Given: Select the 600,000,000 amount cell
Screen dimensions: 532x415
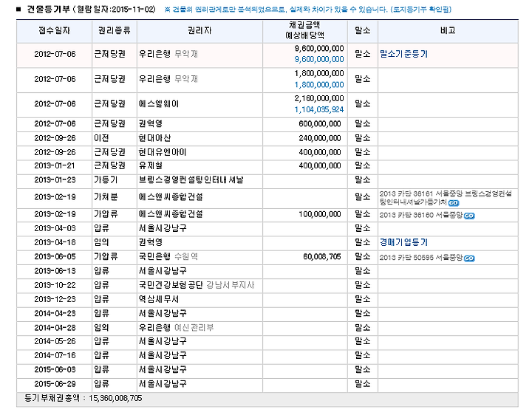Looking at the screenshot, I should [320, 124].
